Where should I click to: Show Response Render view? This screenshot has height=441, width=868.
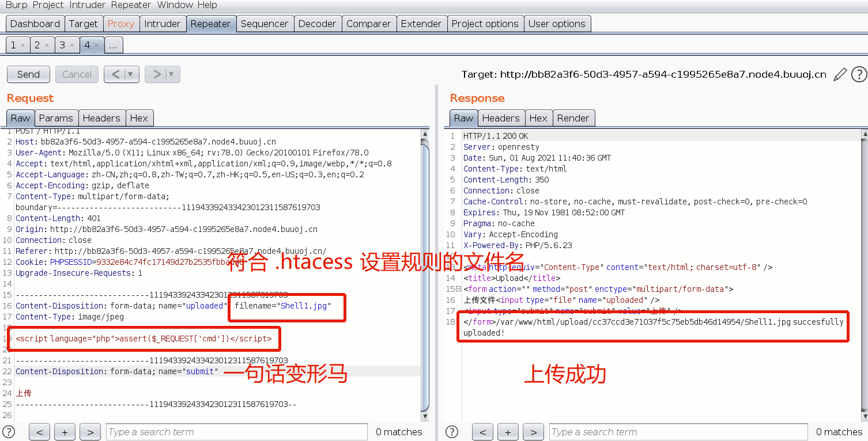[x=573, y=118]
